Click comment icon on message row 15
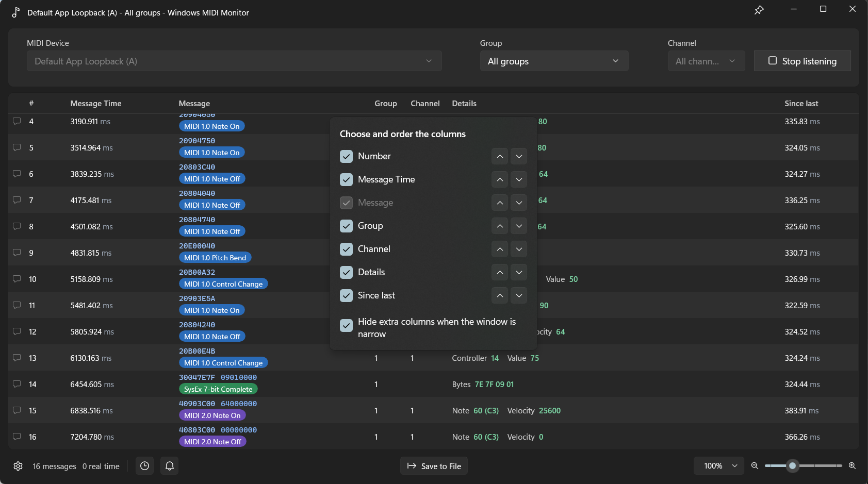Screen dimensions: 868x484 click(17, 410)
